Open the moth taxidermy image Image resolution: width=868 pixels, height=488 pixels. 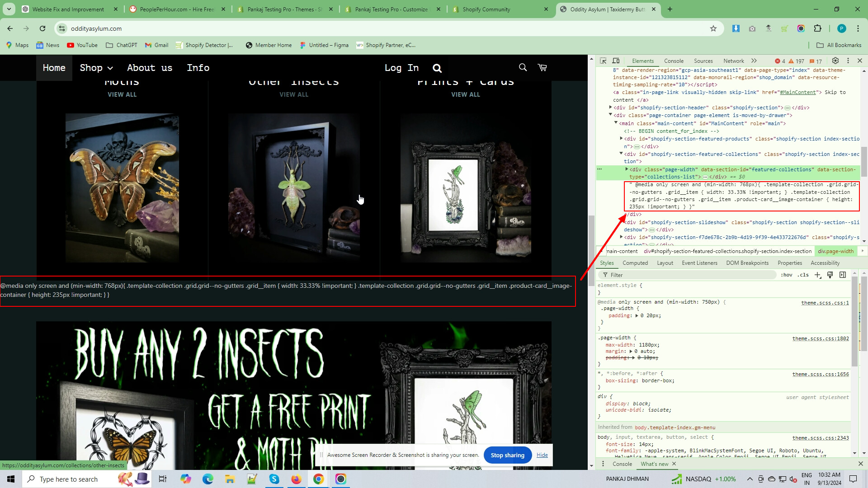pyautogui.click(x=122, y=188)
